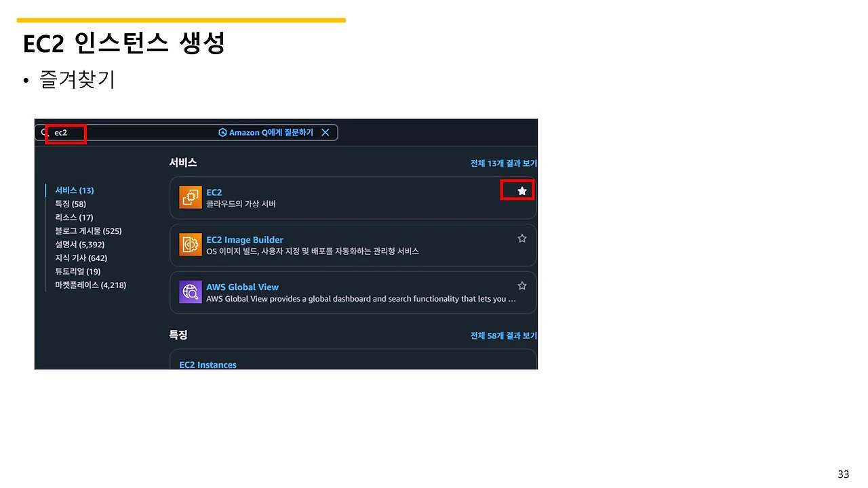Click the orange EC2 service icon
This screenshot has height=488, width=868.
click(191, 197)
